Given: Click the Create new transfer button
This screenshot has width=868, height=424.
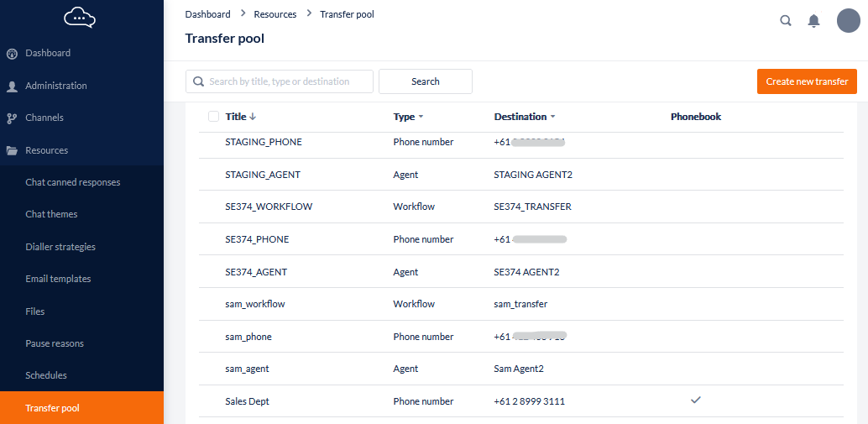Looking at the screenshot, I should [807, 81].
